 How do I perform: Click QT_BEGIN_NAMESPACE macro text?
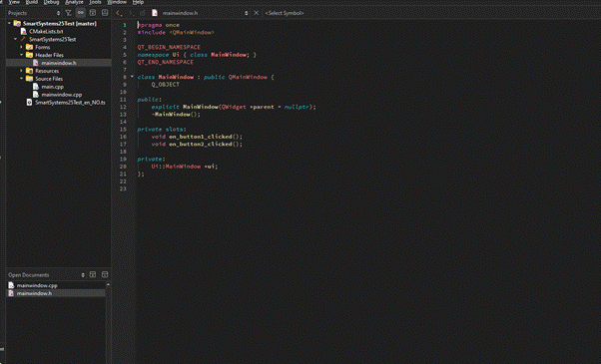coord(169,47)
